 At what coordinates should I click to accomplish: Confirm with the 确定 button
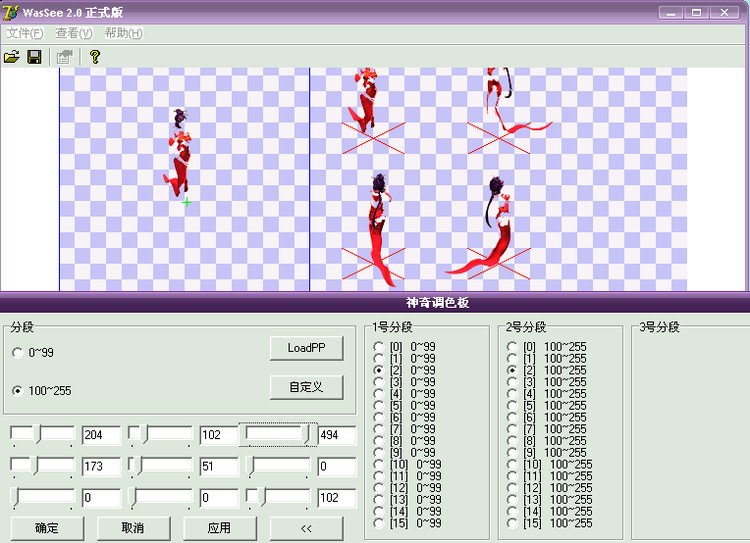pos(47,528)
